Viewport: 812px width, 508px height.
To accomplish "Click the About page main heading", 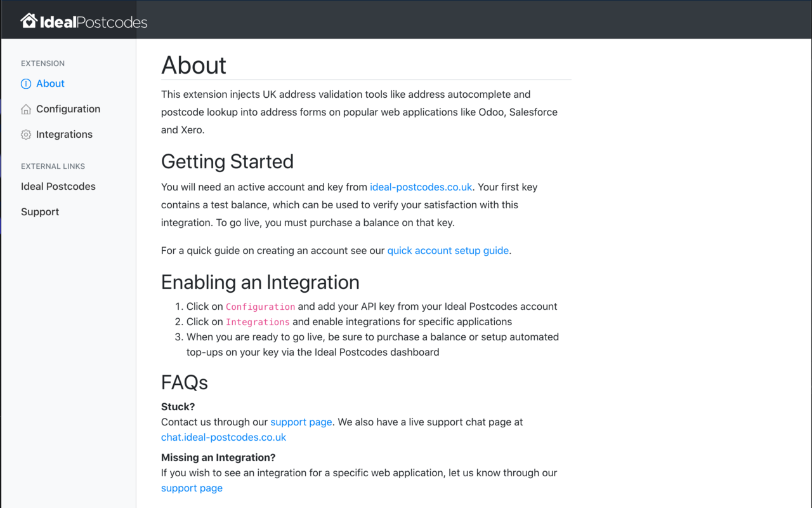I will [193, 65].
